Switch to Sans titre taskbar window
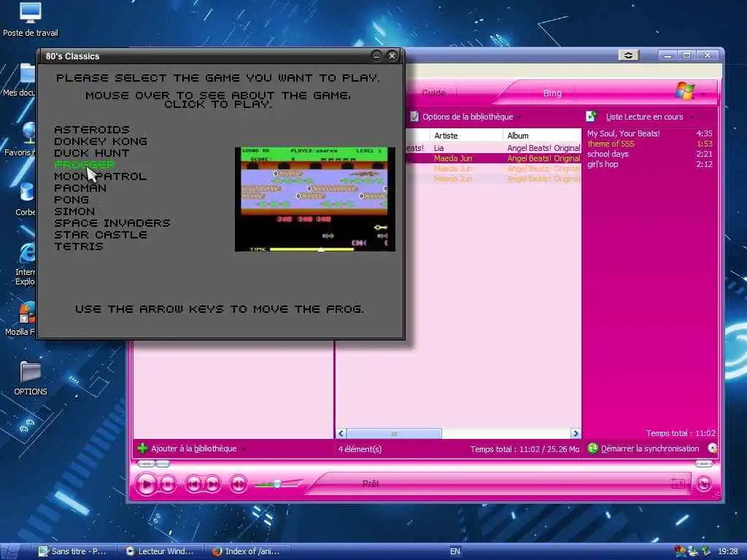747x560 pixels. 74,551
